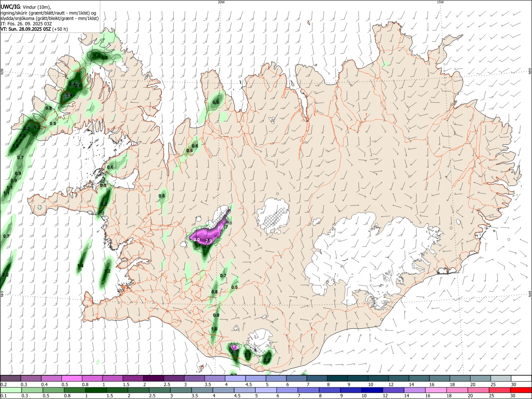Click the 'VT: Sun. 28.09.2025 05Z (+50 h)' line
Image resolution: width=532 pixels, height=399 pixels.
[34, 29]
